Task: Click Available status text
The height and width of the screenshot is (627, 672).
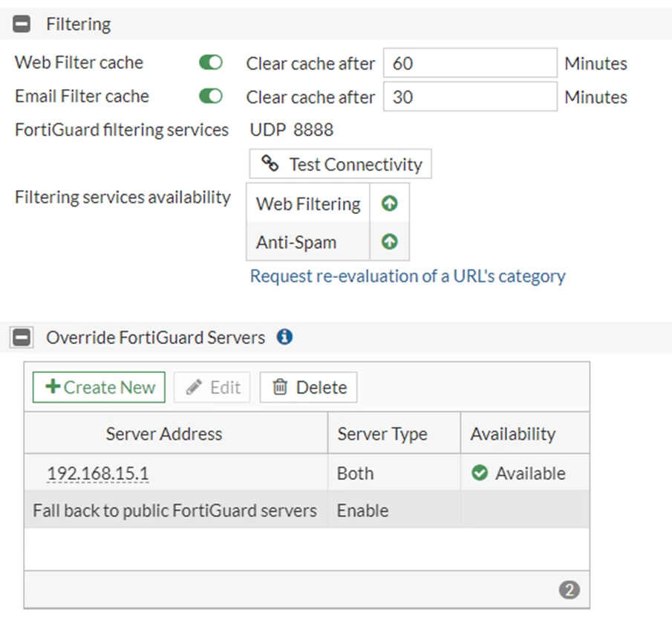Action: click(x=531, y=473)
